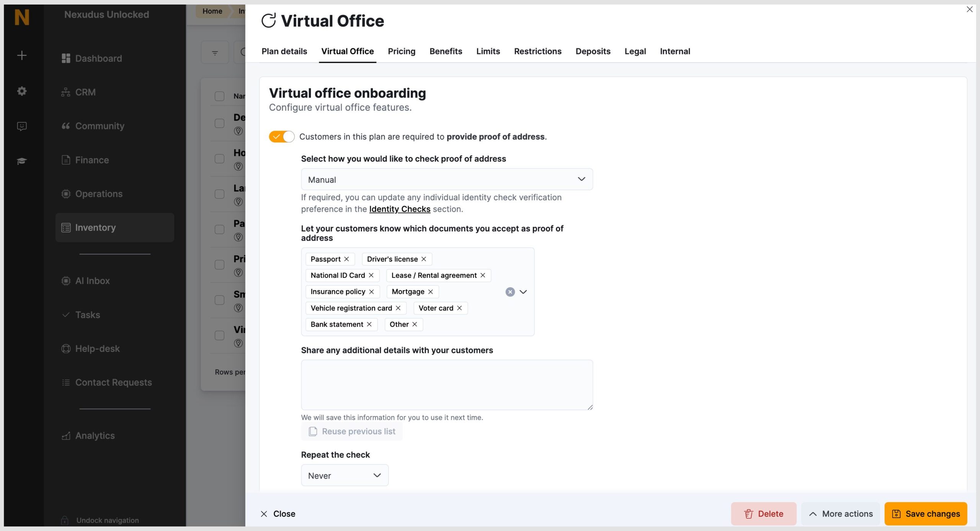Tick the checkbox on the La row
Screen dimensions: 980x531
point(219,194)
